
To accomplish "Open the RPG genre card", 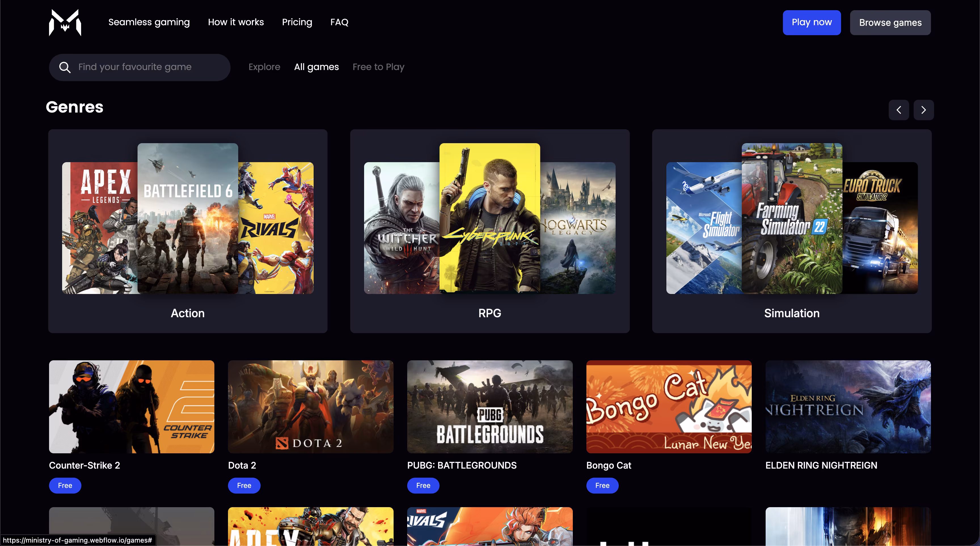I will tap(490, 231).
